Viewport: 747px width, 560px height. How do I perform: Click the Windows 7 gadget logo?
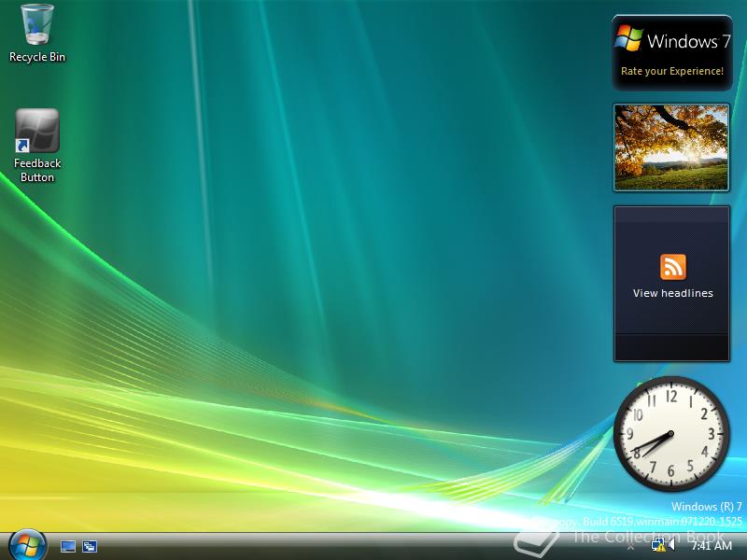click(628, 38)
